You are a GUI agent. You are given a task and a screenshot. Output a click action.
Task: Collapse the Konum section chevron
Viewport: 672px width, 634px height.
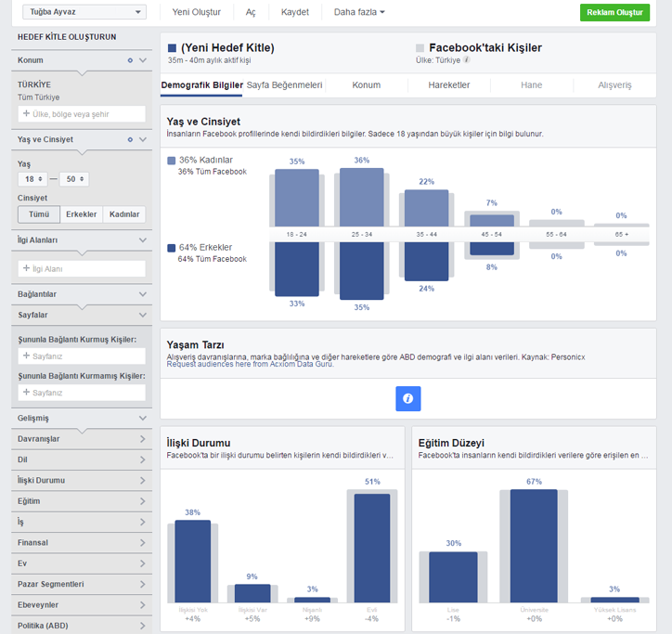tap(143, 60)
